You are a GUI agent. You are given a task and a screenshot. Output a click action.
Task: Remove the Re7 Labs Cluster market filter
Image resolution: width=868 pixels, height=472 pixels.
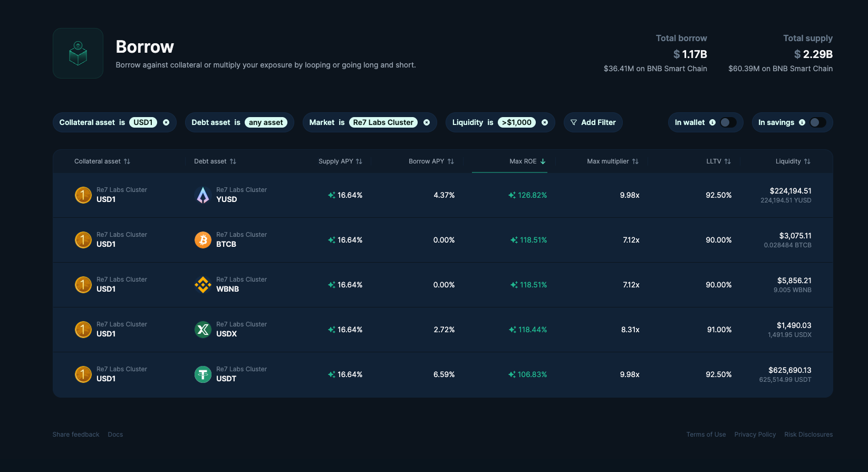click(427, 122)
